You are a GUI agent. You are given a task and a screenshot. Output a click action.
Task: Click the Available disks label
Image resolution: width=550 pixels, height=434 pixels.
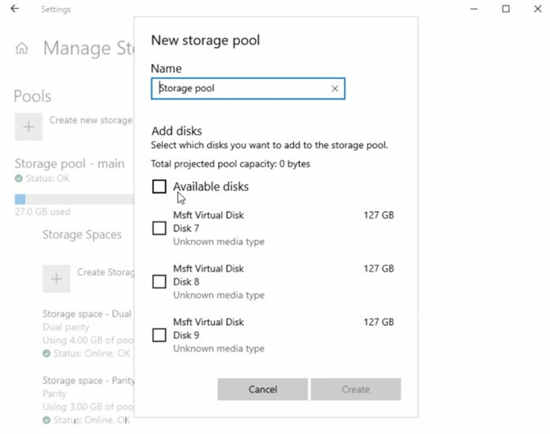(x=211, y=187)
